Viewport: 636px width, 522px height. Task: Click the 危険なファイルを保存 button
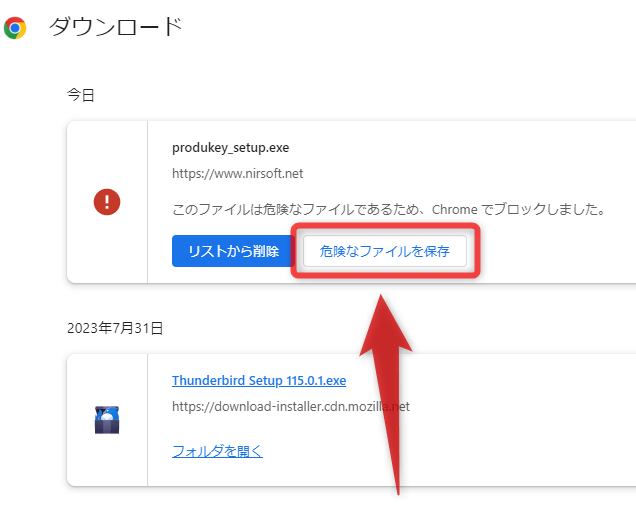[x=385, y=251]
